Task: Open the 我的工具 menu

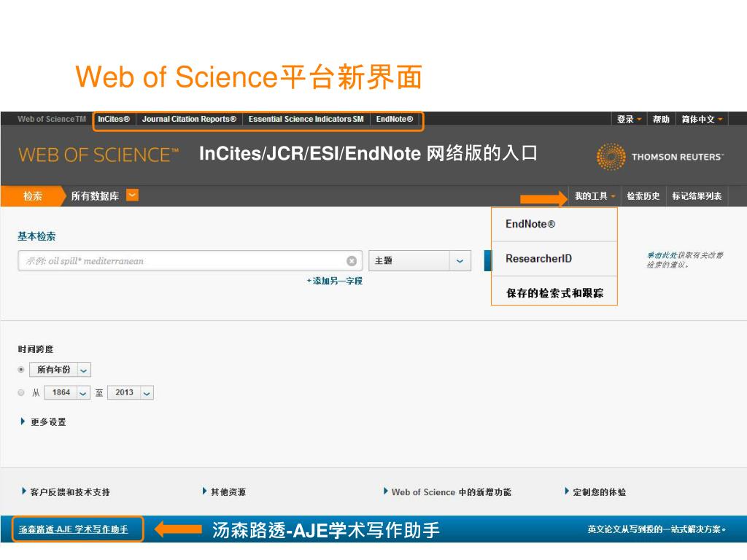Action: pyautogui.click(x=595, y=195)
